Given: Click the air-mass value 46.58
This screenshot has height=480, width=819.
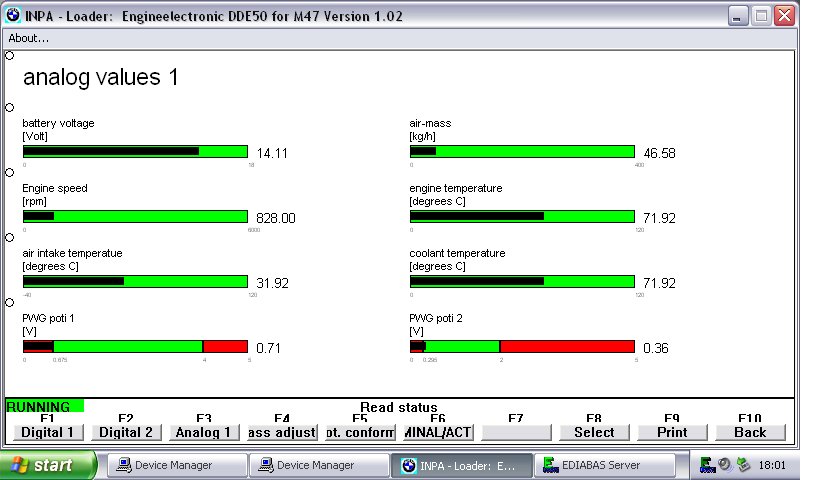Looking at the screenshot, I should [x=659, y=153].
